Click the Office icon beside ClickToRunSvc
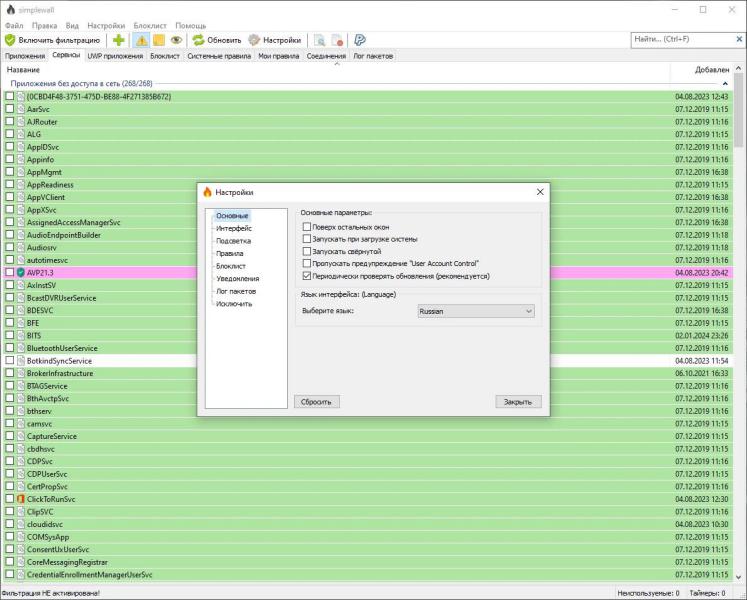This screenshot has width=747, height=600. click(20, 499)
